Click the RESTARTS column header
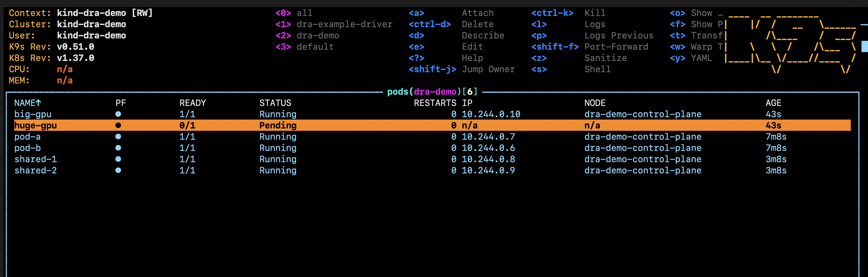 coord(435,103)
